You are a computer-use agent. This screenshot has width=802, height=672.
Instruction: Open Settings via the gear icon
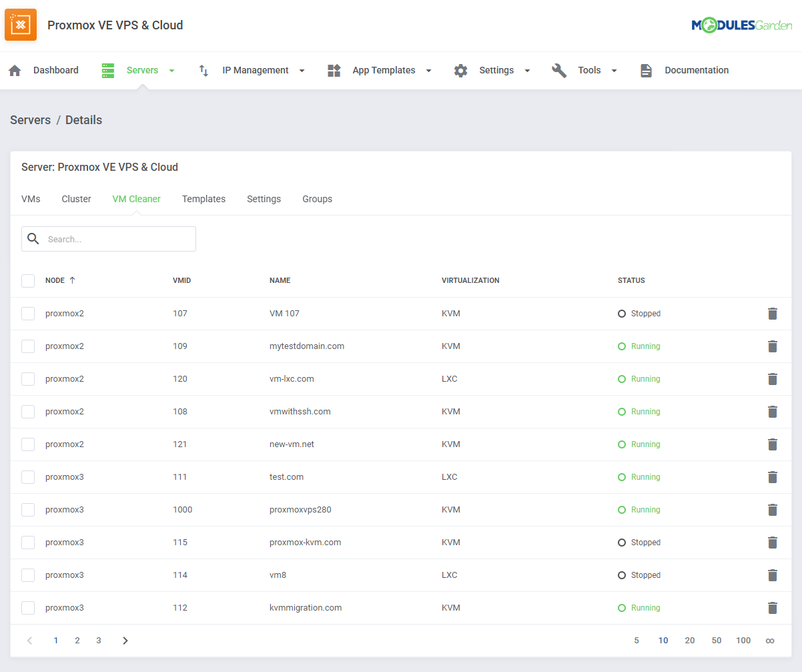pyautogui.click(x=460, y=70)
